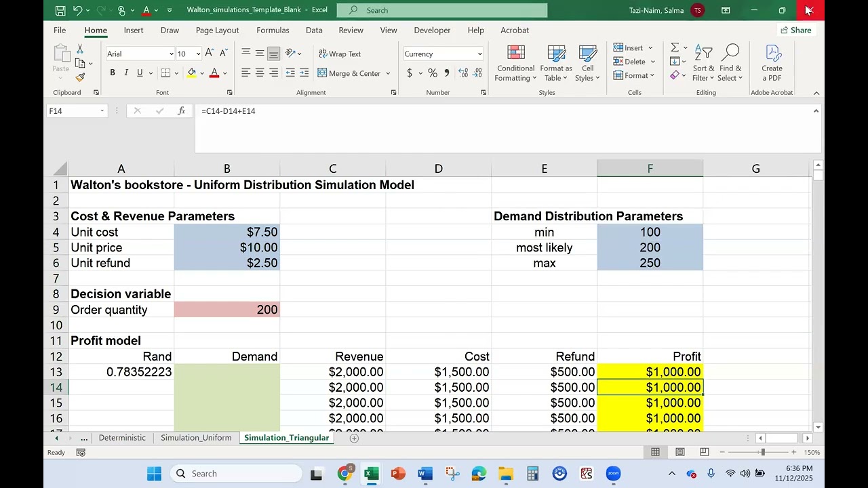Click the Search box in title bar
The height and width of the screenshot is (488, 868).
442,10
